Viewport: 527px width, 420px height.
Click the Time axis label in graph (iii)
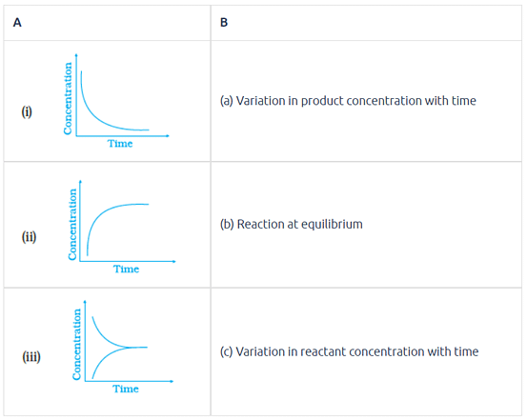click(x=126, y=389)
